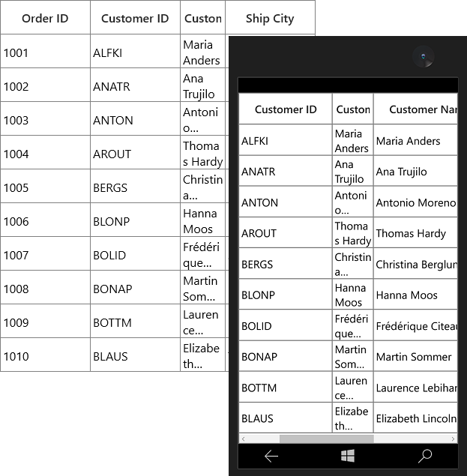This screenshot has height=476, width=467.
Task: Select BOLID cell in phone grid
Action: 286,325
